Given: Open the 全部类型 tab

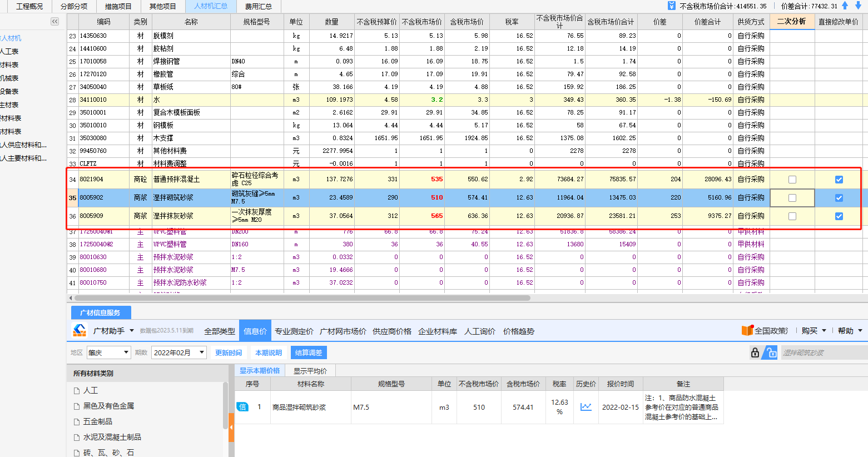Looking at the screenshot, I should click(220, 331).
